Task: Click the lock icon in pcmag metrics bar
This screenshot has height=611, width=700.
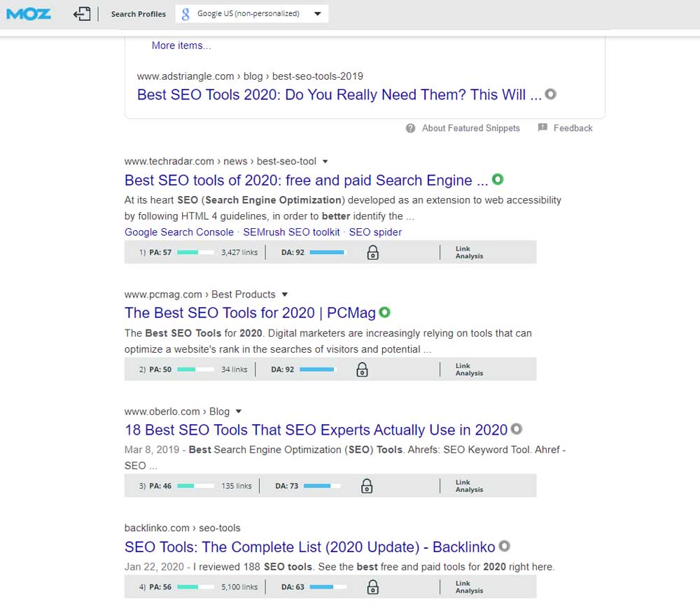Action: tap(362, 370)
